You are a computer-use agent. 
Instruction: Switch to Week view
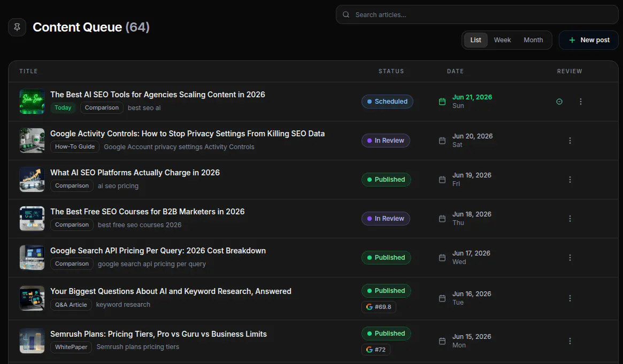[x=502, y=40]
